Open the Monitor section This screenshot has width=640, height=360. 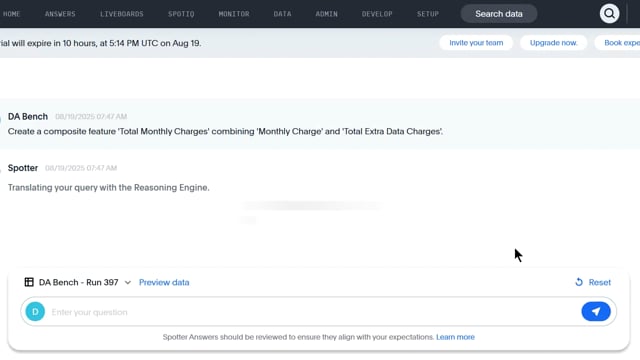(233, 14)
